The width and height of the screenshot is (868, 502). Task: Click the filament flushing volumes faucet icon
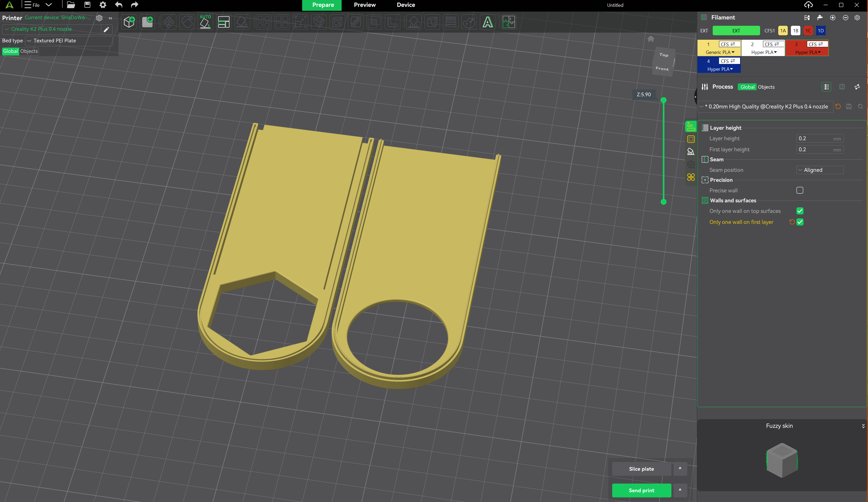click(x=820, y=18)
